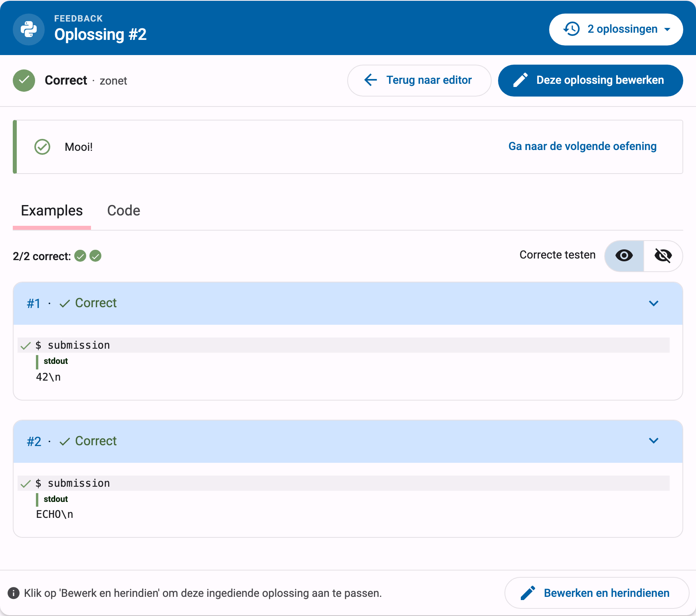Open the 2 oplossingen dropdown
The height and width of the screenshot is (616, 696).
(616, 30)
